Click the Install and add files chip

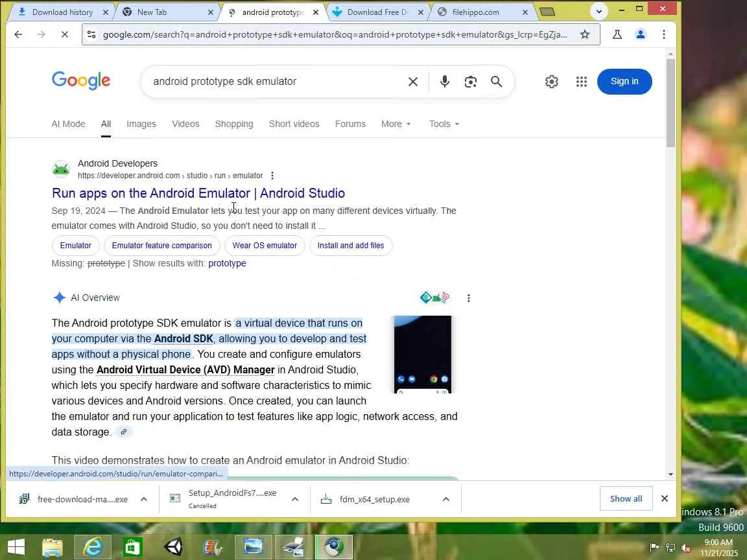[x=351, y=245]
